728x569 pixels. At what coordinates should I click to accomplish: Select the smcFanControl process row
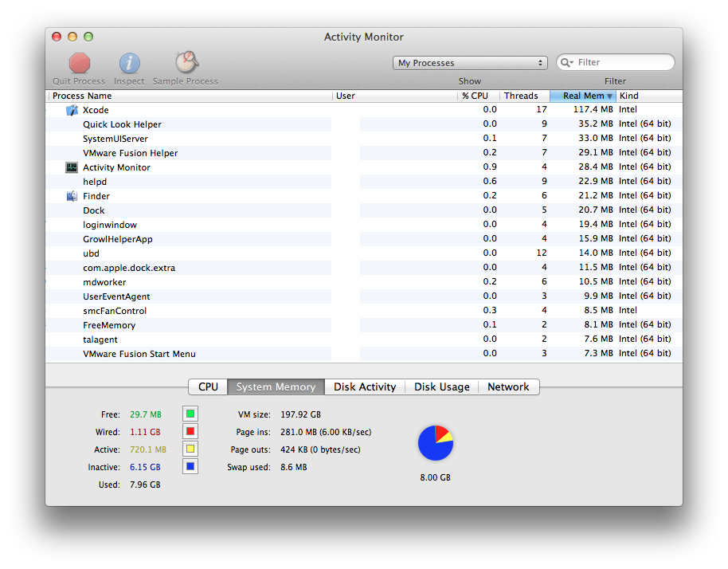(x=364, y=311)
